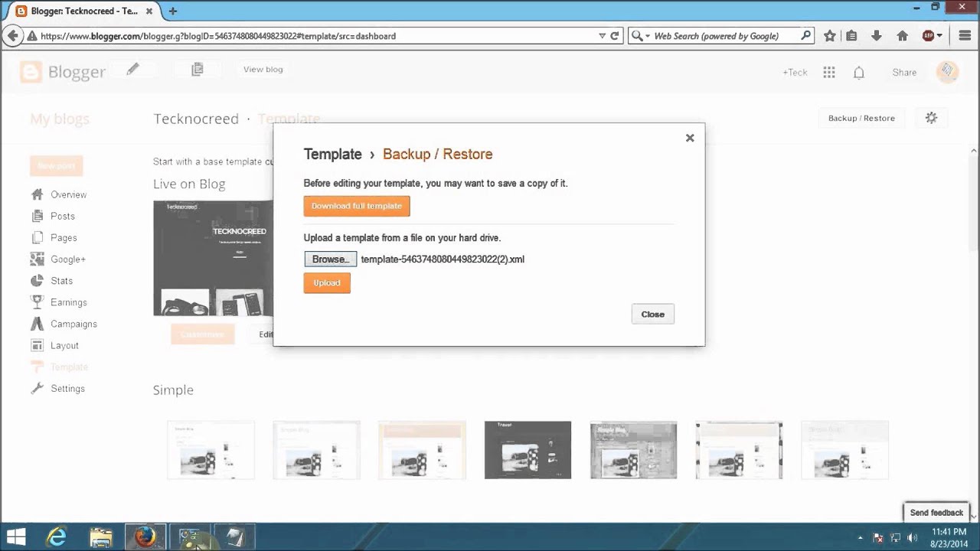The image size is (980, 551).
Task: Click the magnifier search go icon
Action: click(805, 35)
